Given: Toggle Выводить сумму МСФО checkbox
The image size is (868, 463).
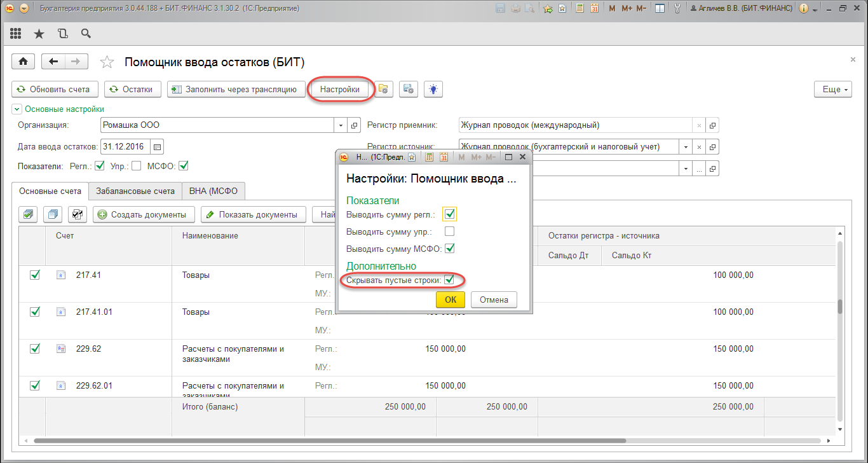Looking at the screenshot, I should (450, 249).
